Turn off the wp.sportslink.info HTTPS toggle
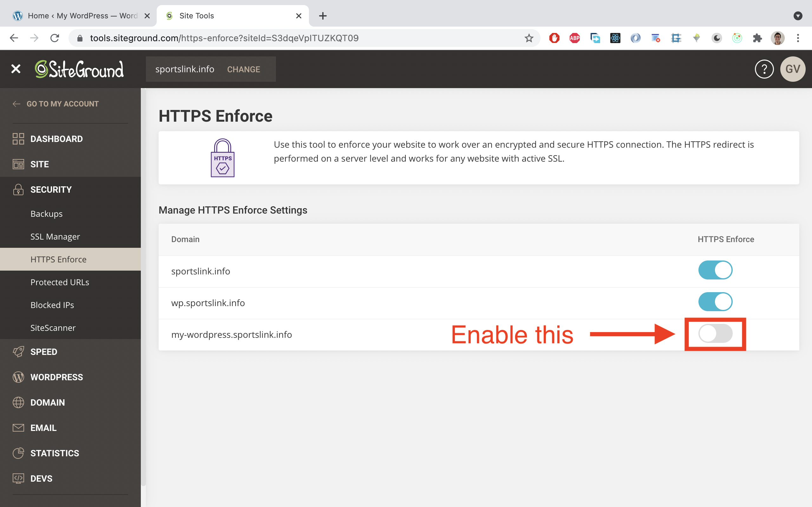Viewport: 812px width, 507px height. (x=715, y=301)
